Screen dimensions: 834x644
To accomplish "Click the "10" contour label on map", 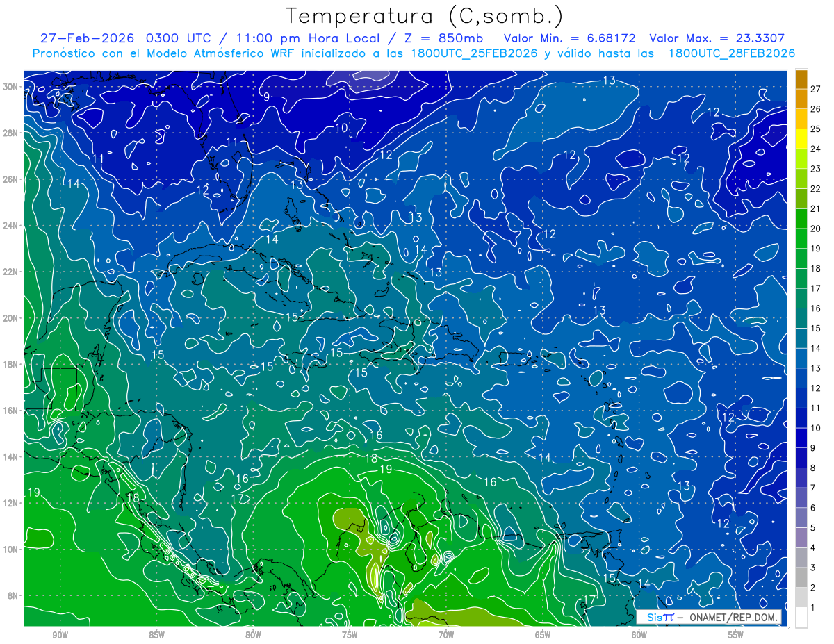I will tap(341, 128).
